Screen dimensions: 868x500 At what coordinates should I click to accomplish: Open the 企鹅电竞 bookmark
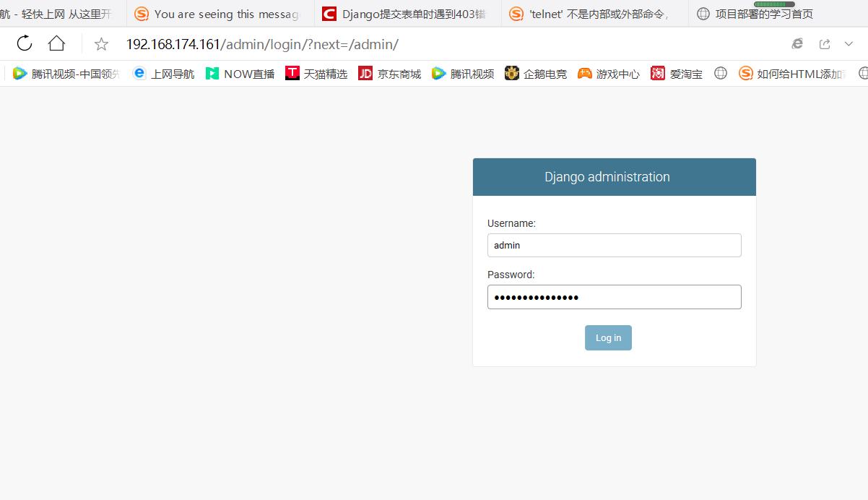tap(537, 73)
